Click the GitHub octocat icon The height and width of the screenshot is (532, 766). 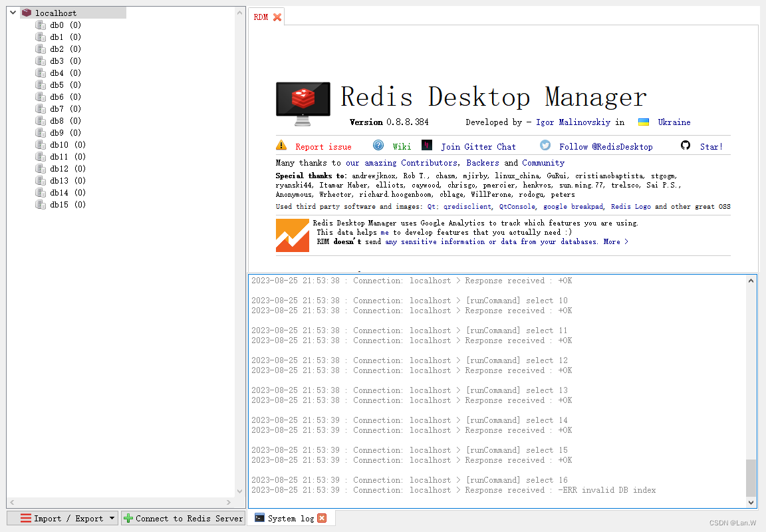686,145
